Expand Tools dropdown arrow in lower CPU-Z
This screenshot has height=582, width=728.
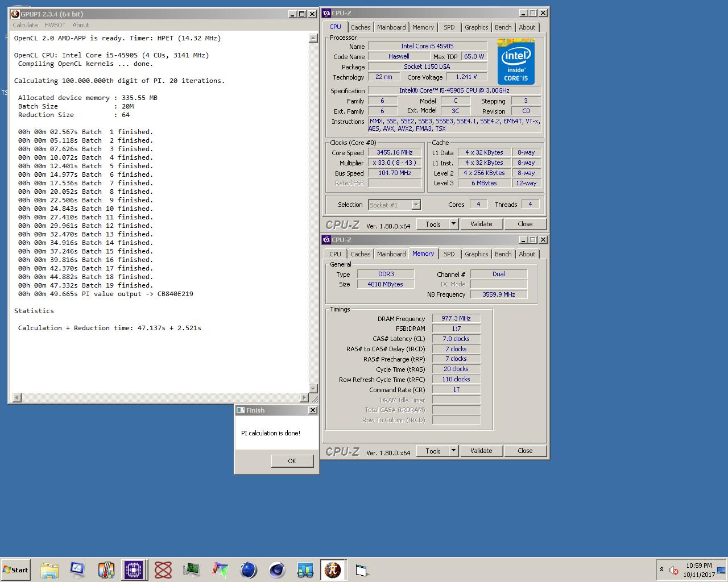pos(453,451)
